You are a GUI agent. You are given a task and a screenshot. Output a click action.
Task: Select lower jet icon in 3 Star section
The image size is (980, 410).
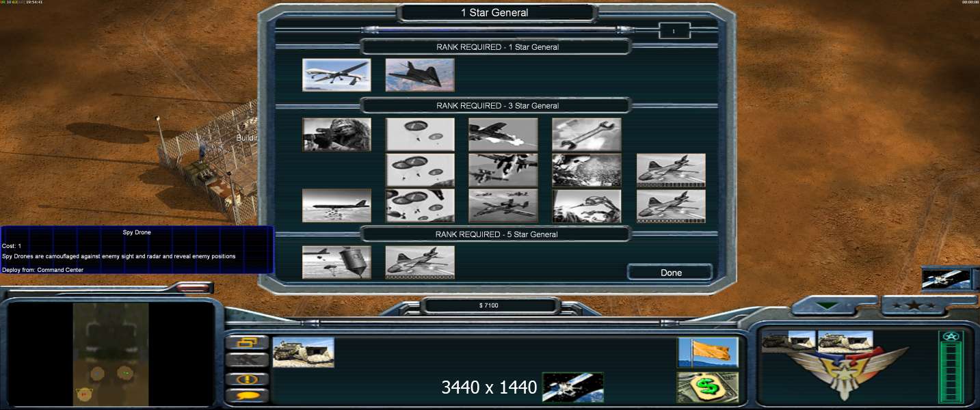(671, 206)
